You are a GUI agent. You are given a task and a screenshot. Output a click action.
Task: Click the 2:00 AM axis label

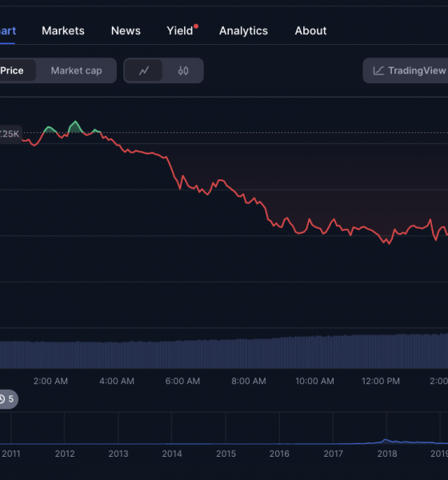[x=50, y=381]
